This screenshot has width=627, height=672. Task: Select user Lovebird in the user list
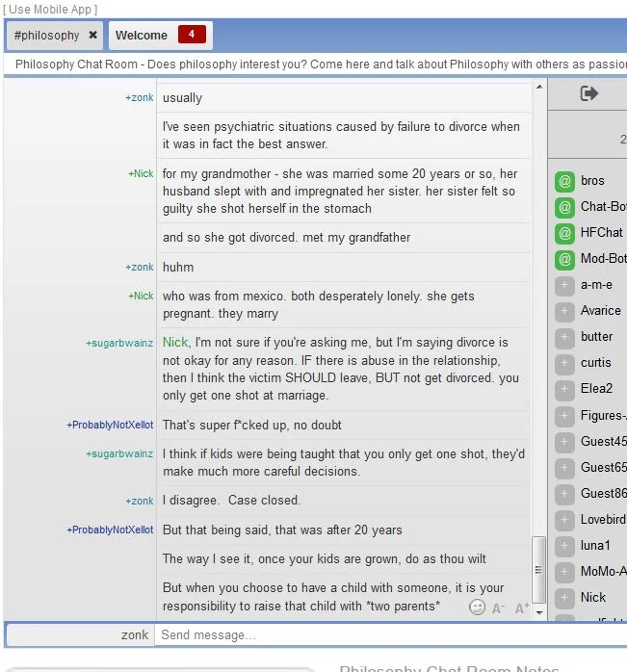(x=604, y=519)
